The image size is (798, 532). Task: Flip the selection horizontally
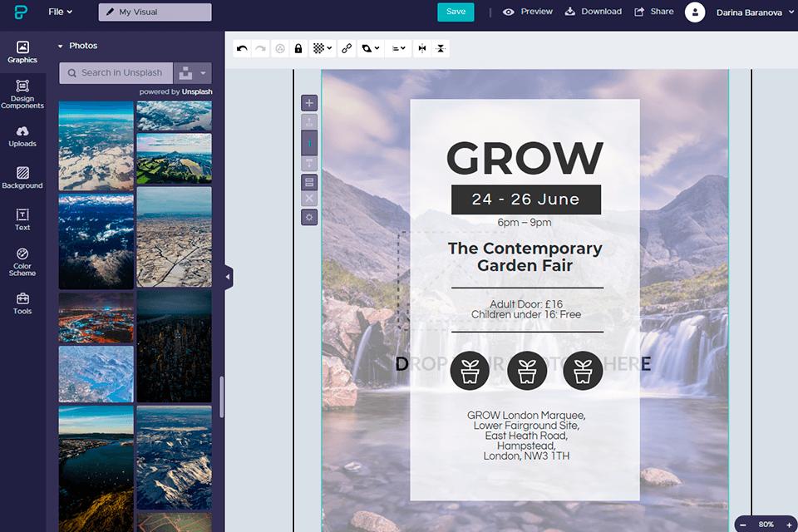pos(422,49)
